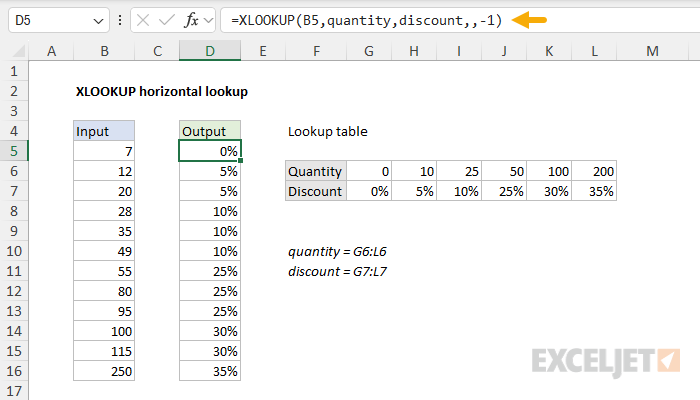Screen dimensions: 700x400
Task: Click into the formula bar XLOOKUP formula
Action: 367,20
